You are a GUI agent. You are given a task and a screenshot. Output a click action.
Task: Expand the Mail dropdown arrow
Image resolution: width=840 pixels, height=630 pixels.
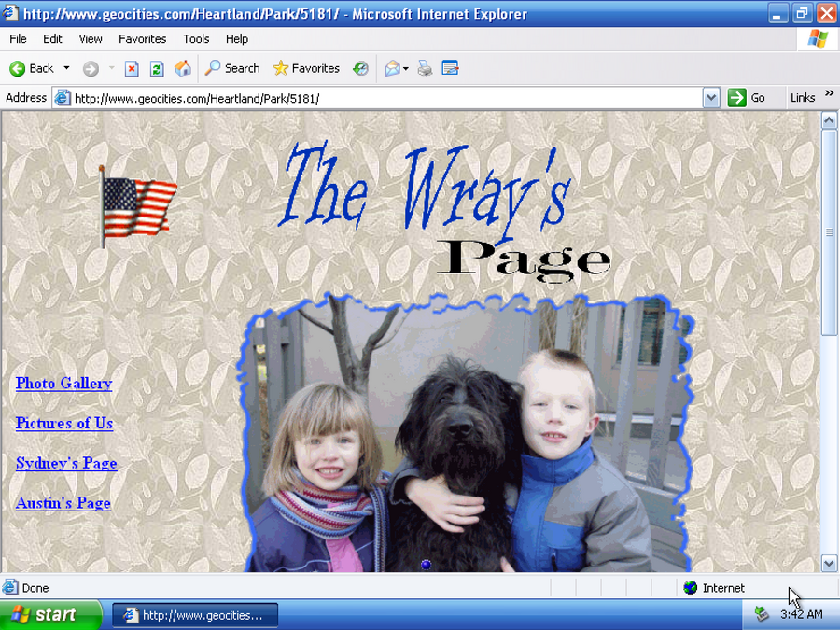coord(406,68)
